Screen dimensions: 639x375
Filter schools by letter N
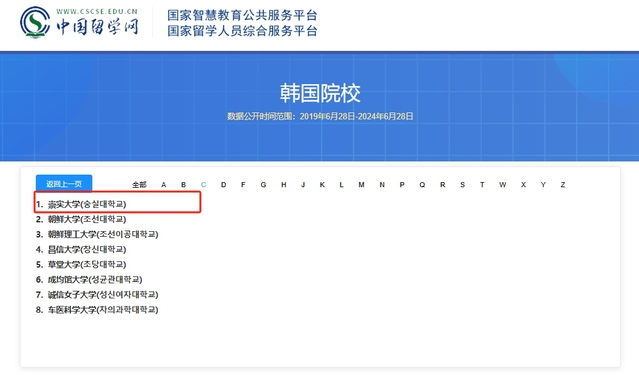[382, 185]
